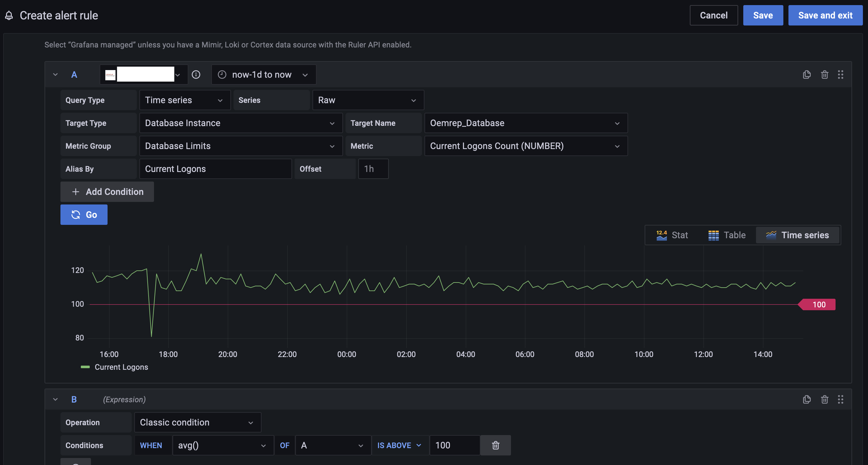Click the red 100 threshold marker
The width and height of the screenshot is (868, 465).
[818, 304]
